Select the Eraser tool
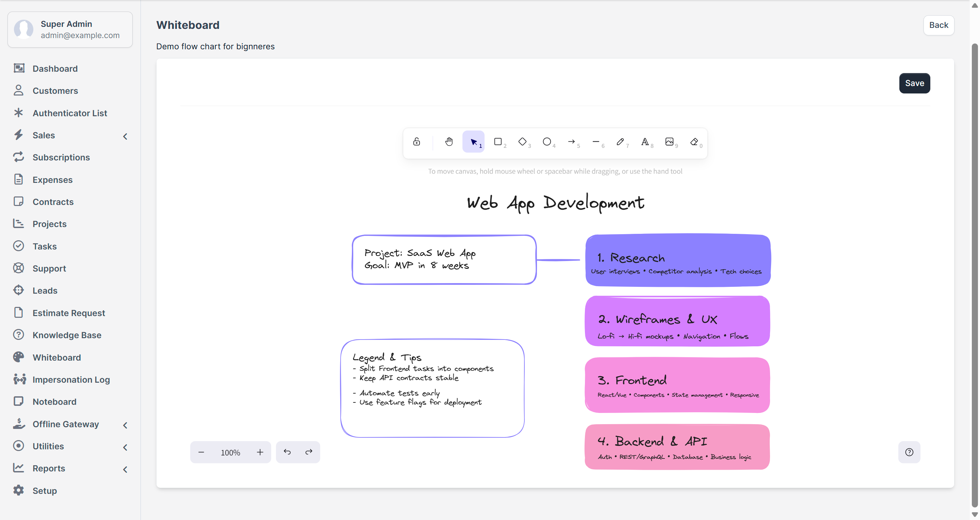Viewport: 980px width, 520px height. [694, 142]
